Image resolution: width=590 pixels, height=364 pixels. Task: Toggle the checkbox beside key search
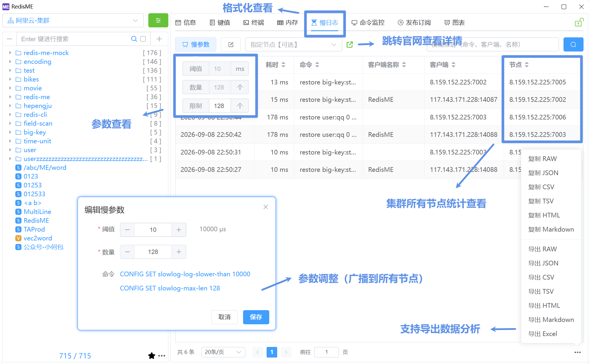(x=143, y=39)
